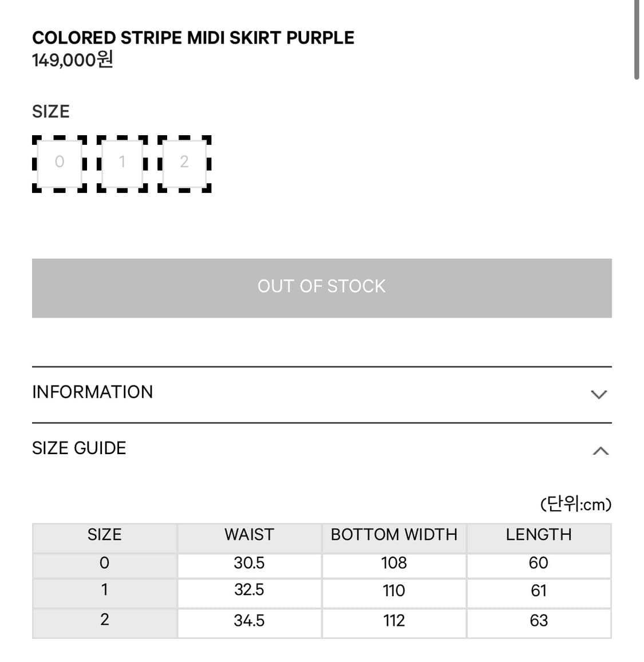Collapse the SIZE GUIDE section chevron
This screenshot has width=644, height=662.
[x=600, y=451]
